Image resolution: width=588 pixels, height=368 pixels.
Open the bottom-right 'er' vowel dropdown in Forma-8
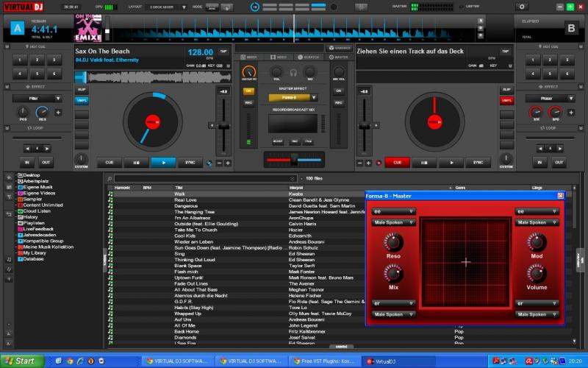[537, 303]
